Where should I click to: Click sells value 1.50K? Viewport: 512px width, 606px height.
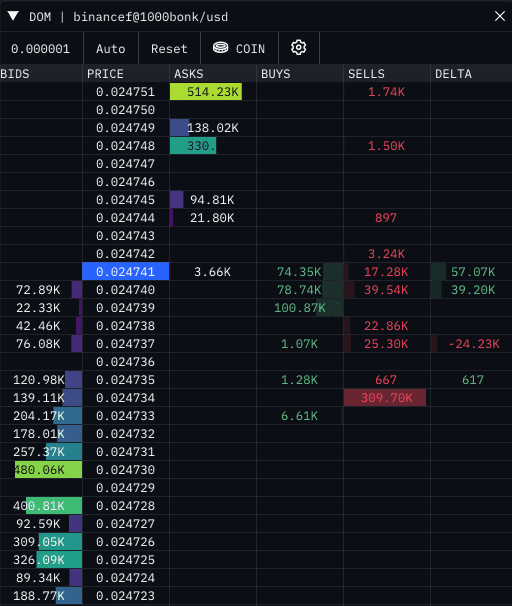[x=386, y=146]
